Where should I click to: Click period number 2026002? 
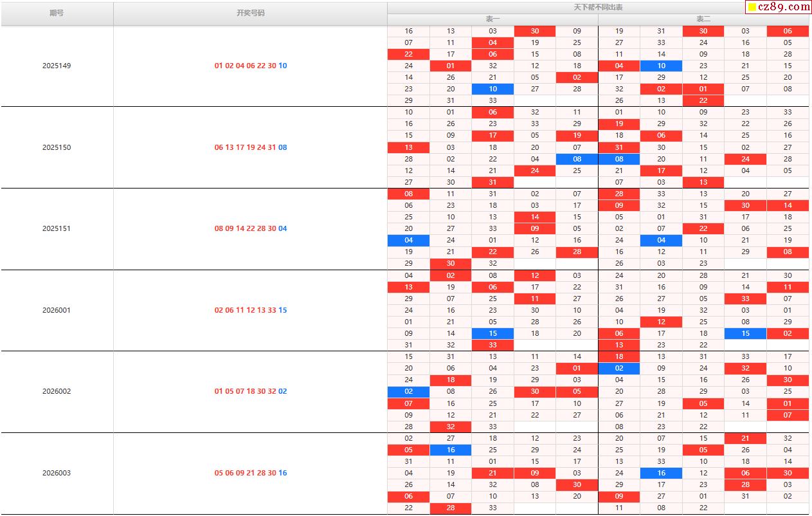[57, 391]
